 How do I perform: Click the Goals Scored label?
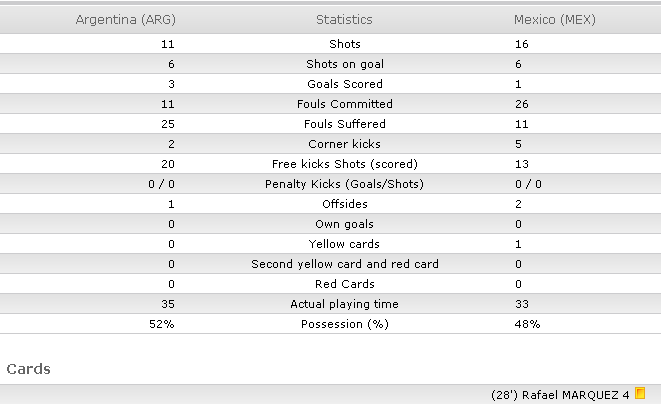click(345, 84)
